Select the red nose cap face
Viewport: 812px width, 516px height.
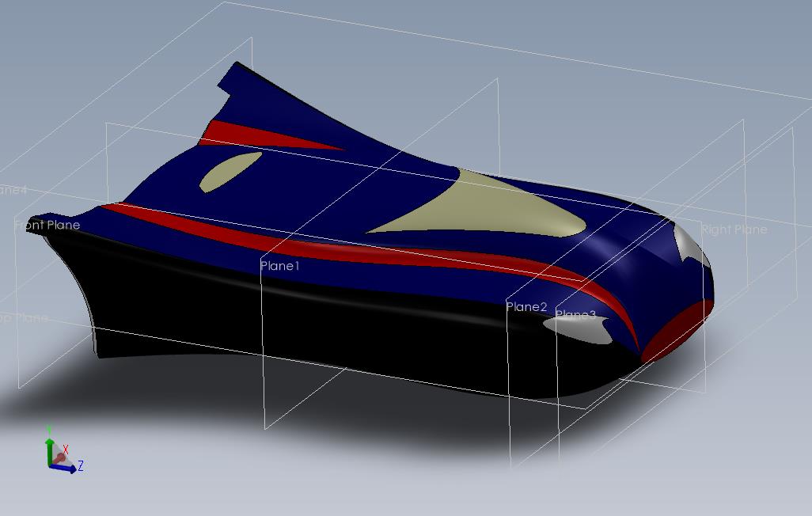coord(676,332)
